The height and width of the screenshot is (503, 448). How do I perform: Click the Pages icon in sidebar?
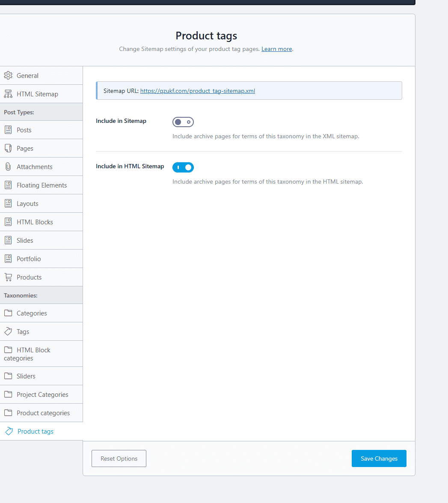(8, 148)
